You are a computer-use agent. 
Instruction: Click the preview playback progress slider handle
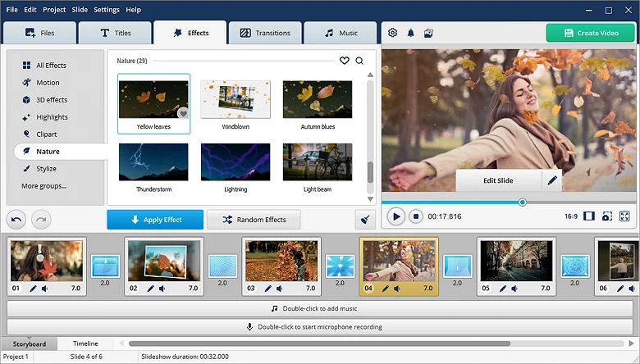coord(523,202)
